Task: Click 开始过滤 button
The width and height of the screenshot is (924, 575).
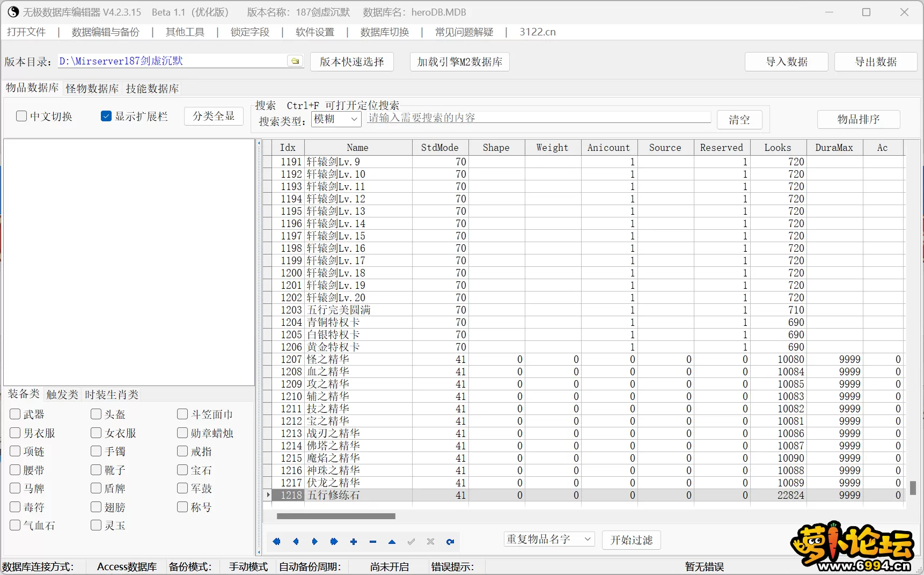Action: 632,540
